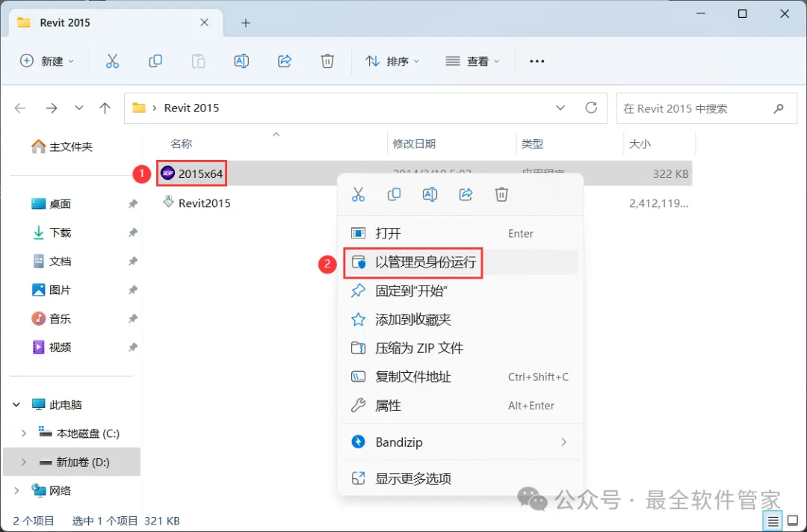Choose 显示更多选项 in context menu
This screenshot has width=807, height=532.
pyautogui.click(x=459, y=478)
